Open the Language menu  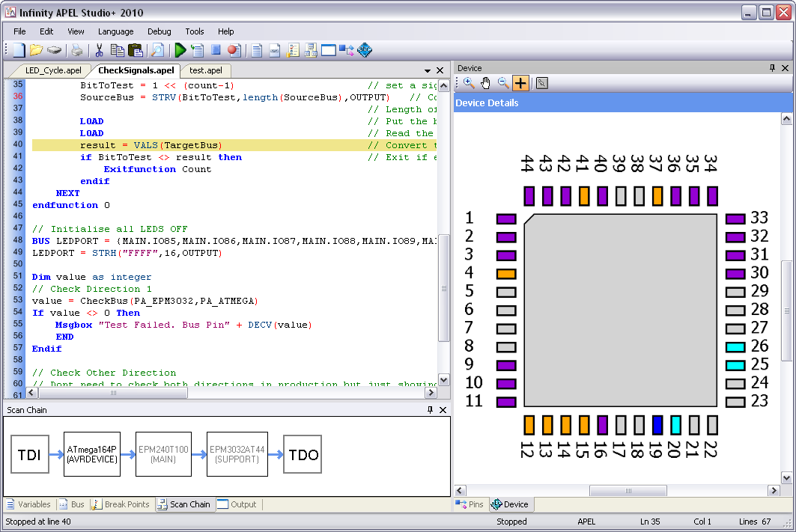(x=115, y=31)
